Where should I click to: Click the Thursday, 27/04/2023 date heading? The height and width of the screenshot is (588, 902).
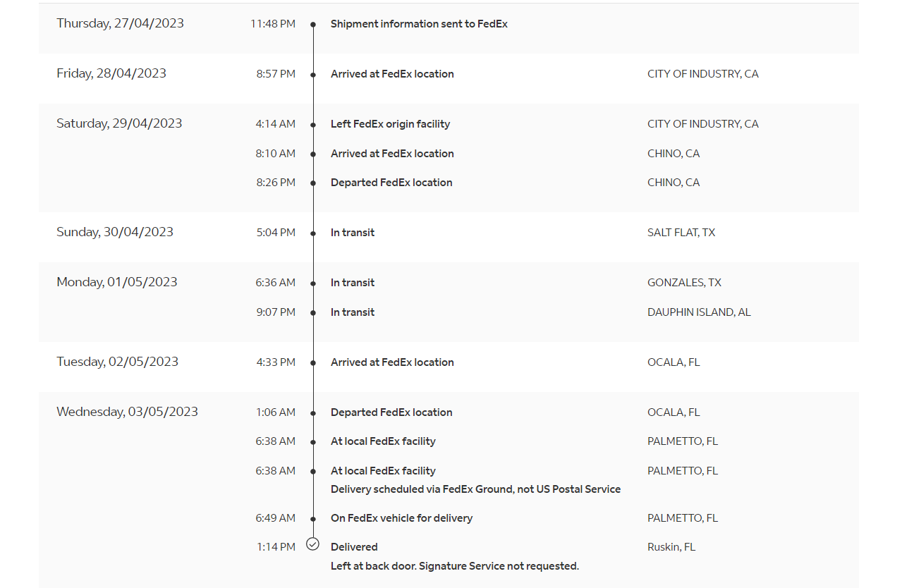(x=120, y=23)
